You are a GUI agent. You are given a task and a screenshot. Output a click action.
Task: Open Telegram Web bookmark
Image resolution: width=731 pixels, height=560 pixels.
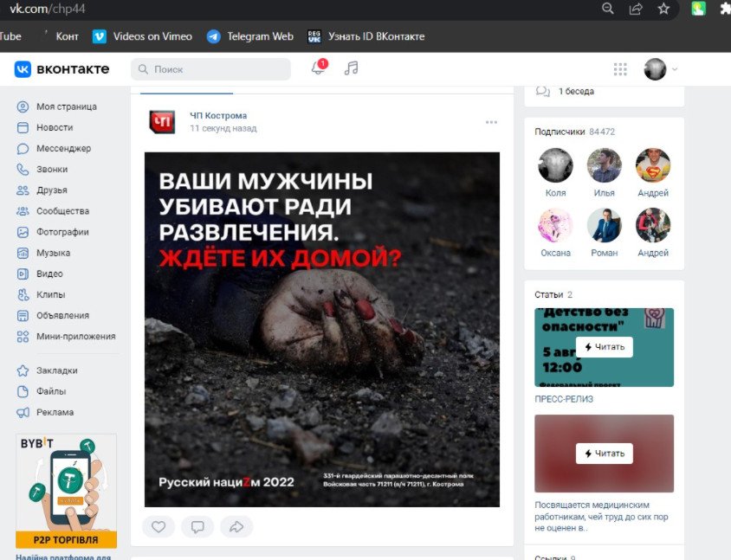coord(249,36)
